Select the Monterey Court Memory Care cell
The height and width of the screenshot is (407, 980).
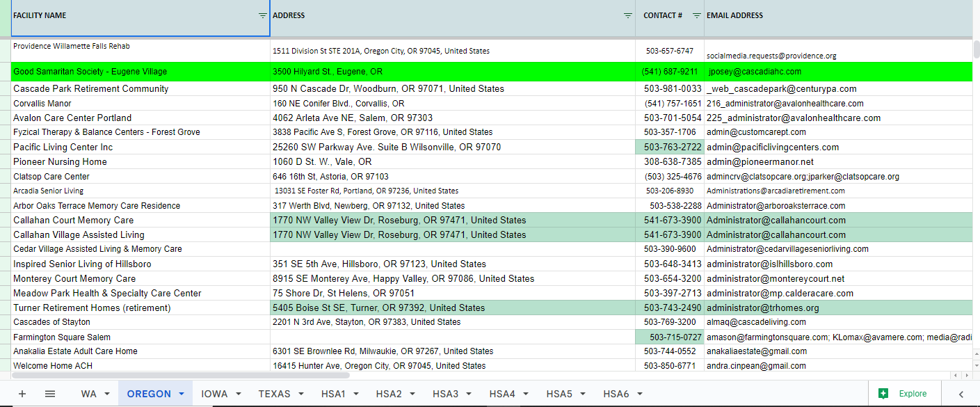point(140,278)
